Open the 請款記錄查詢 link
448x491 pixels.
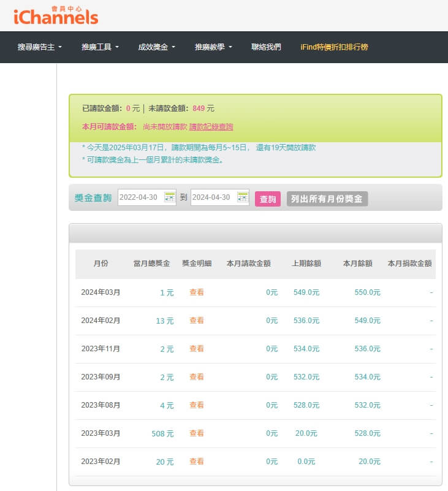coord(211,127)
